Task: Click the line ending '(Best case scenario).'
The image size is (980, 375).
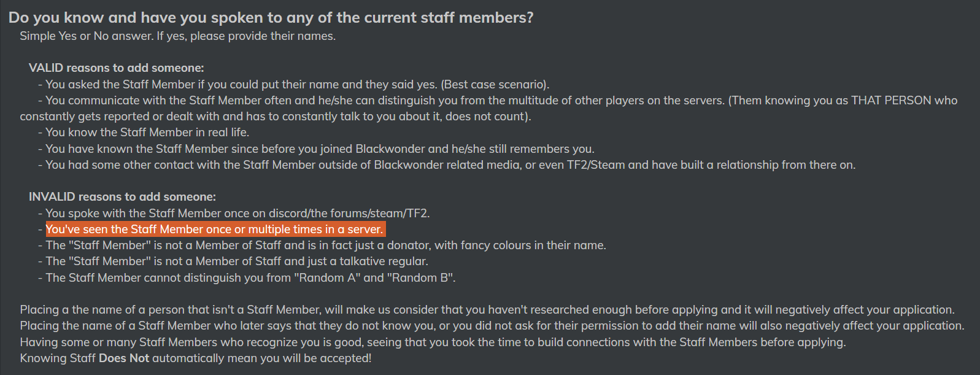Action: pos(293,85)
